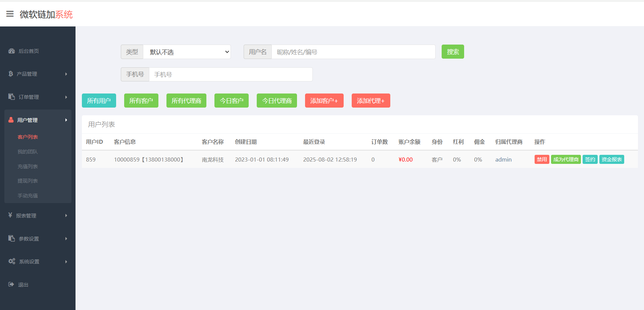Open the 我的团队 submenu item
644x310 pixels.
click(x=28, y=152)
